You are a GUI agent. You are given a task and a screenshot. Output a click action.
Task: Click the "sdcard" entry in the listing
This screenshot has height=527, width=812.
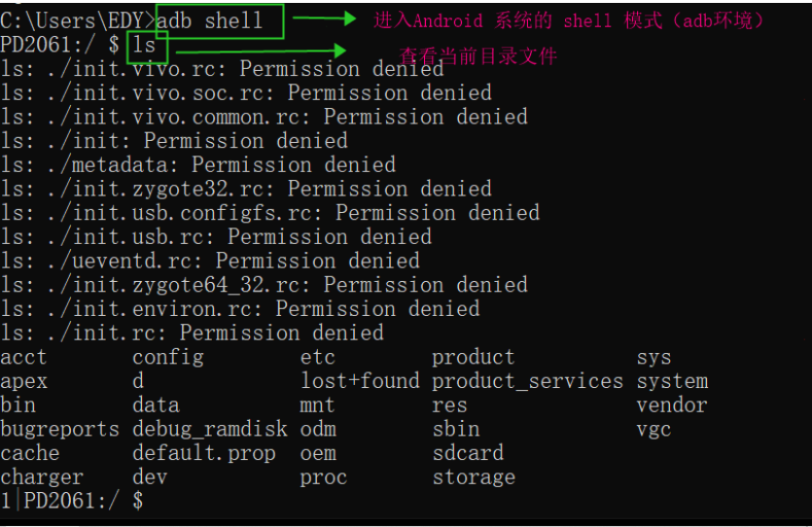(x=468, y=453)
